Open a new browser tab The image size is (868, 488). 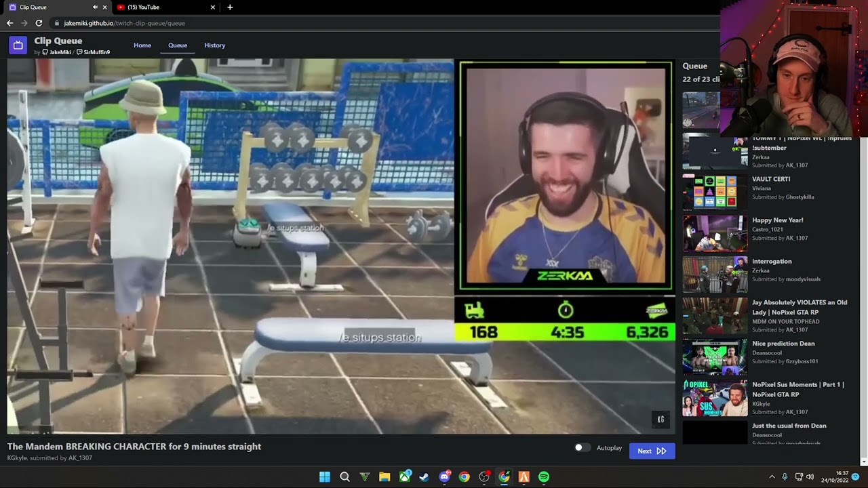pyautogui.click(x=230, y=7)
